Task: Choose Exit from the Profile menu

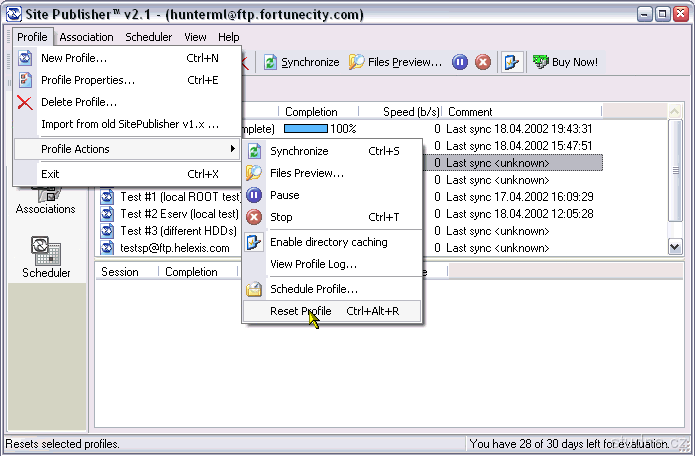Action: click(128, 174)
